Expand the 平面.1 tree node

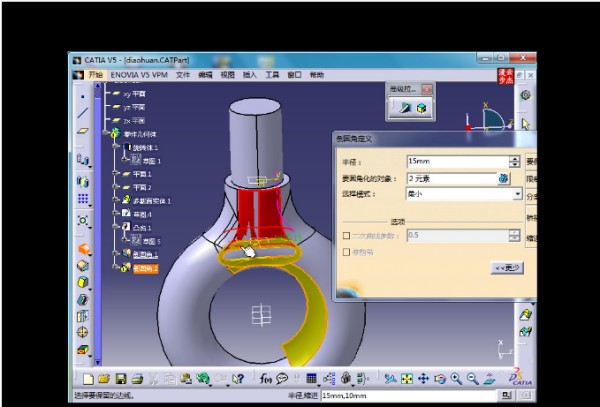(x=116, y=173)
